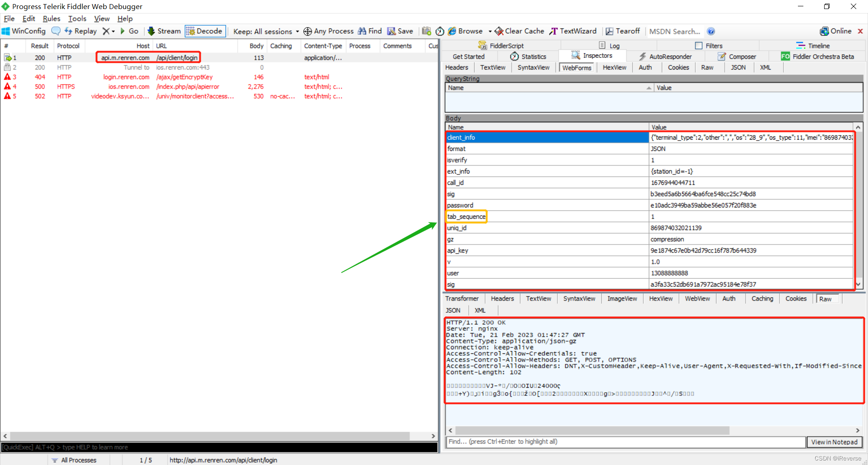
Task: Toggle the Decode button
Action: [205, 31]
